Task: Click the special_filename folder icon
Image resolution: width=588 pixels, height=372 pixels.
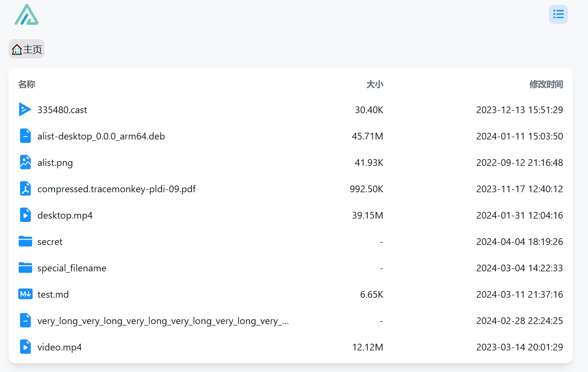Action: (x=25, y=268)
